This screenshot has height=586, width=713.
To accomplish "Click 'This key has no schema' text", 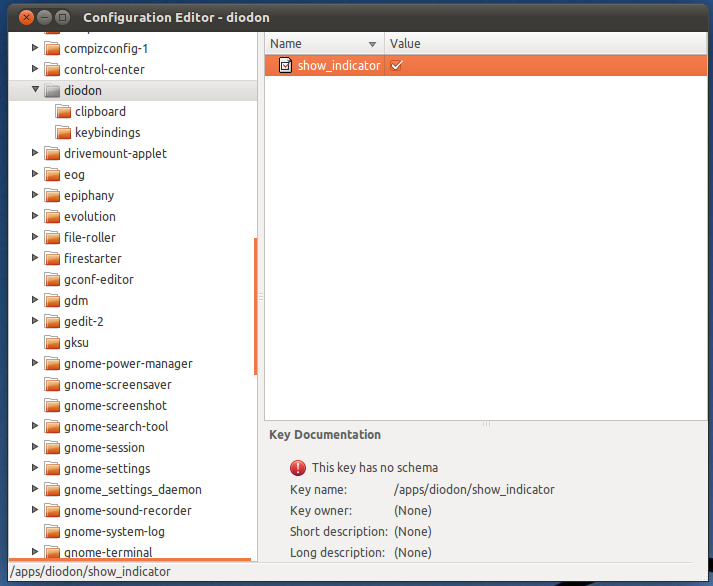I will (375, 467).
